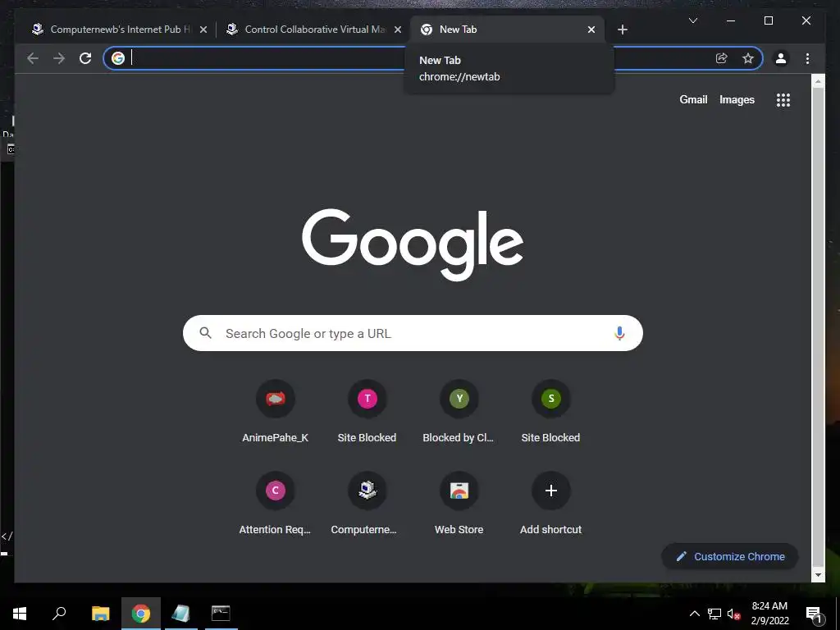840x630 pixels.
Task: Open the profile avatar menu
Action: (781, 58)
